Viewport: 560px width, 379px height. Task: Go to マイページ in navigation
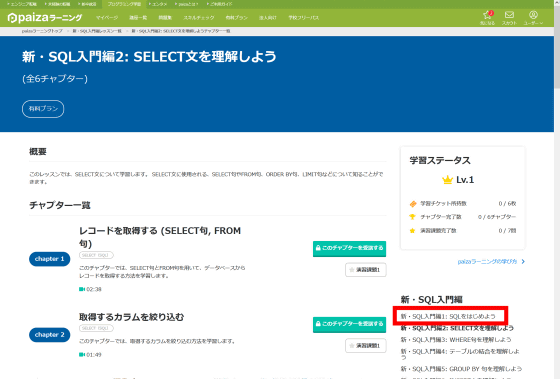click(107, 18)
